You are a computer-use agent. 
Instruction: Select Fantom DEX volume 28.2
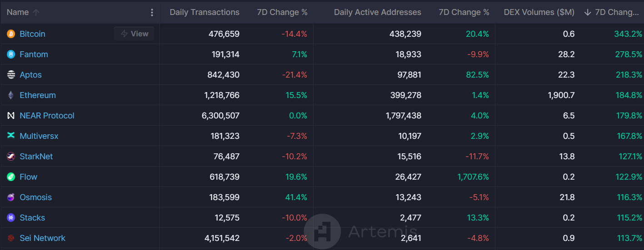[x=566, y=54]
